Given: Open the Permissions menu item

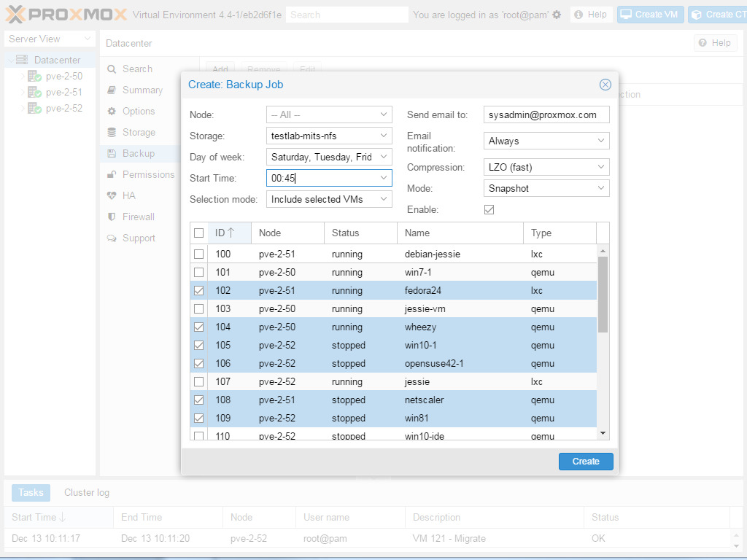Looking at the screenshot, I should (x=147, y=174).
